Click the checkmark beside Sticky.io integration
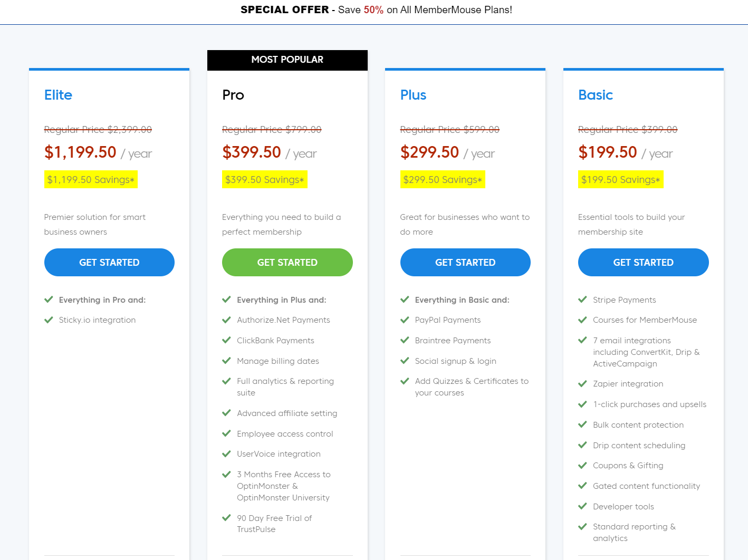Screen dimensions: 748x560 coord(49,320)
